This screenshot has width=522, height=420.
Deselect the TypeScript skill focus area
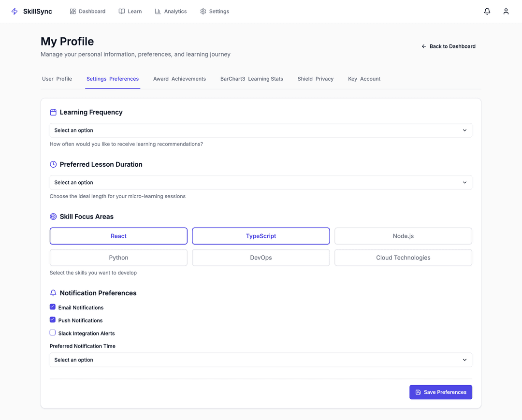(261, 236)
